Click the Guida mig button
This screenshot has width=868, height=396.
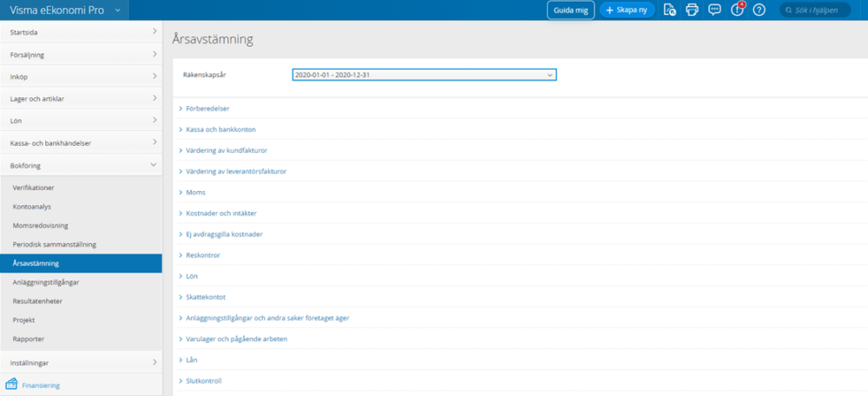(x=570, y=10)
